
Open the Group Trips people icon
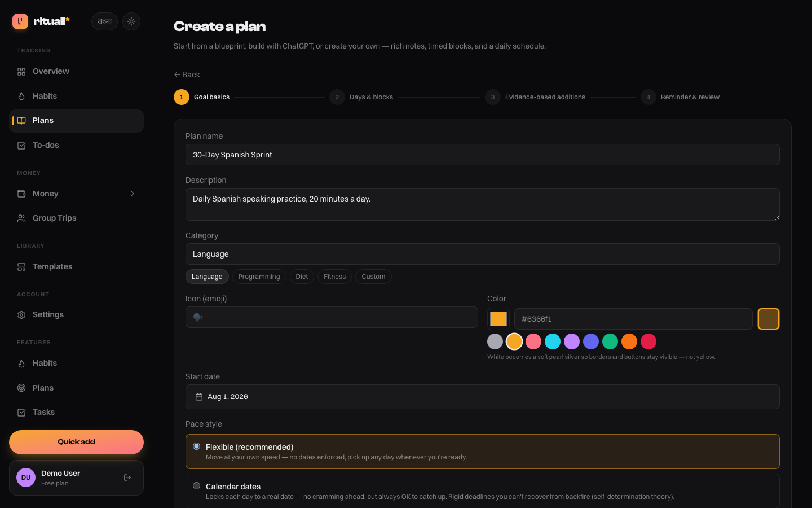(21, 218)
